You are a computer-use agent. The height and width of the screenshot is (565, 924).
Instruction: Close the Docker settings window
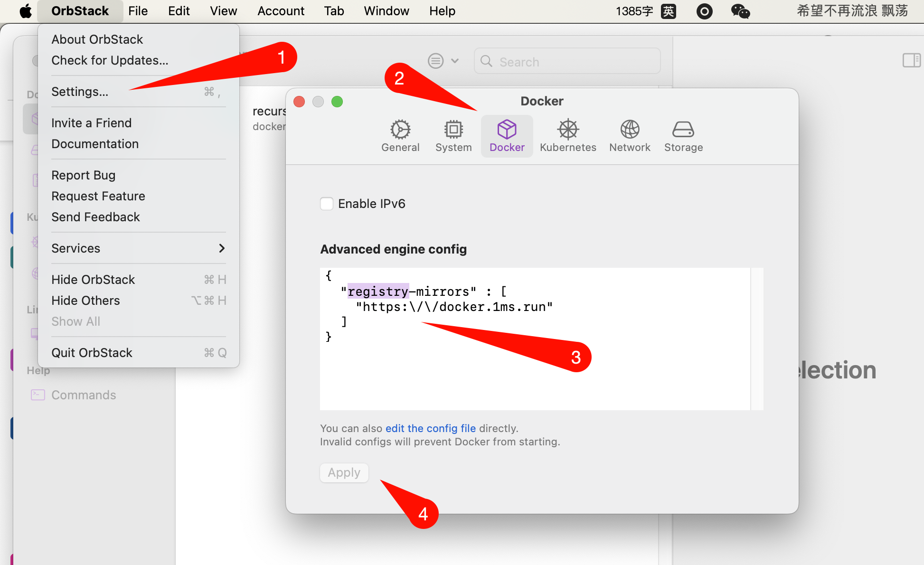point(299,102)
